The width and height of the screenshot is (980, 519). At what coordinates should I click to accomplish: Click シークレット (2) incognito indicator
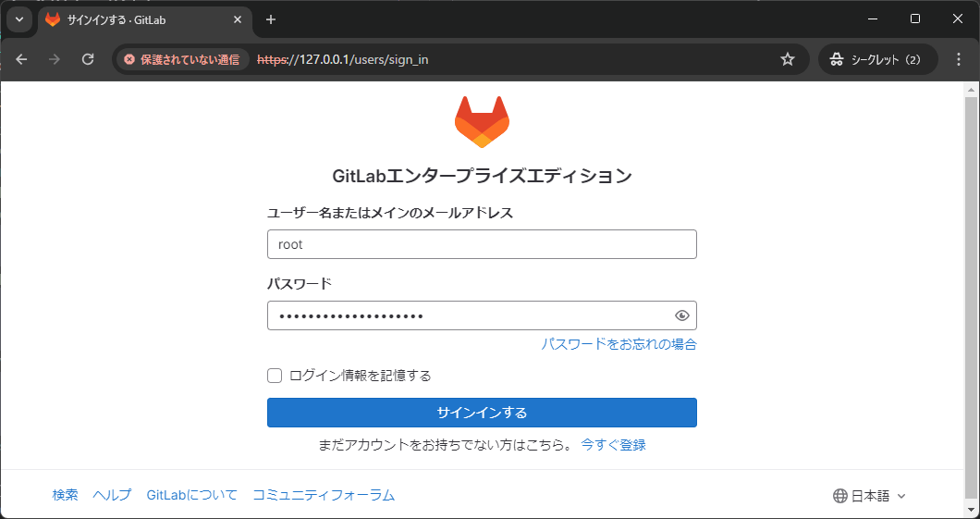[878, 59]
